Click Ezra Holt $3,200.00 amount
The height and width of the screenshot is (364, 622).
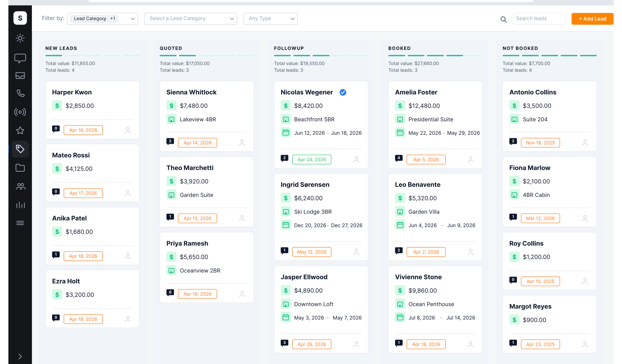tap(80, 295)
